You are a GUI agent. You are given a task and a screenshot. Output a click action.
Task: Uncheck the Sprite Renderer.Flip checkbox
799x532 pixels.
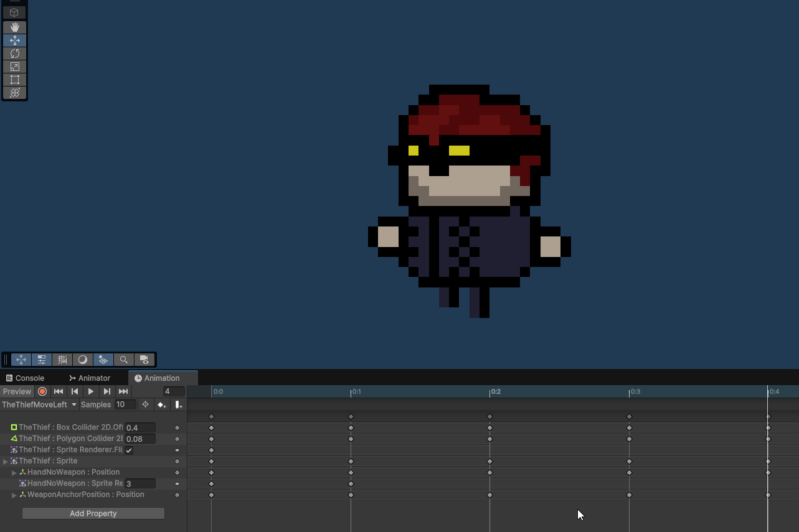point(129,450)
